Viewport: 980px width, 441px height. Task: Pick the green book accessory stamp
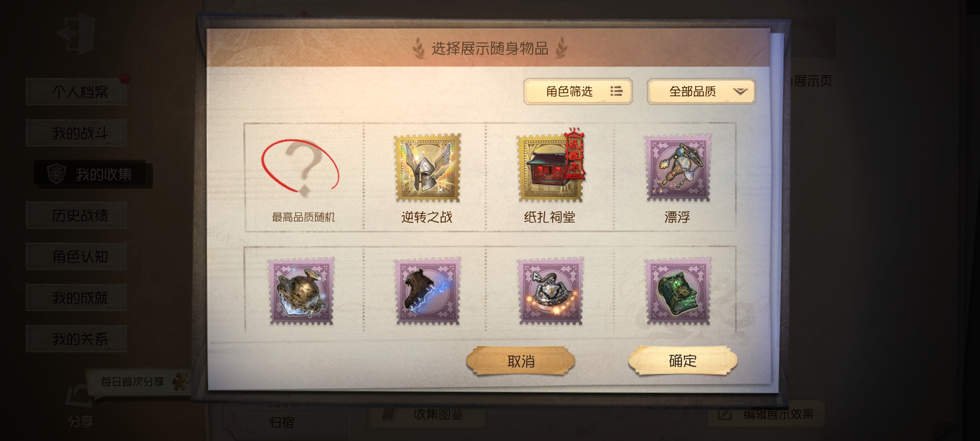[678, 291]
